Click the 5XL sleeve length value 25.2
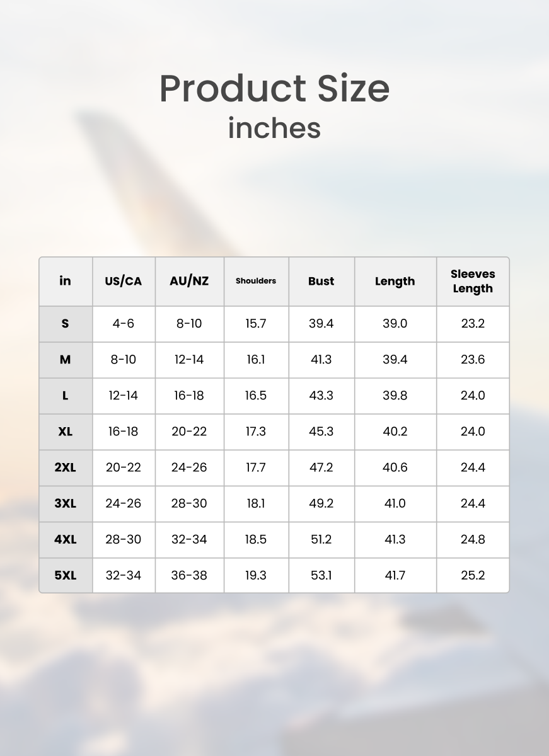 point(473,575)
